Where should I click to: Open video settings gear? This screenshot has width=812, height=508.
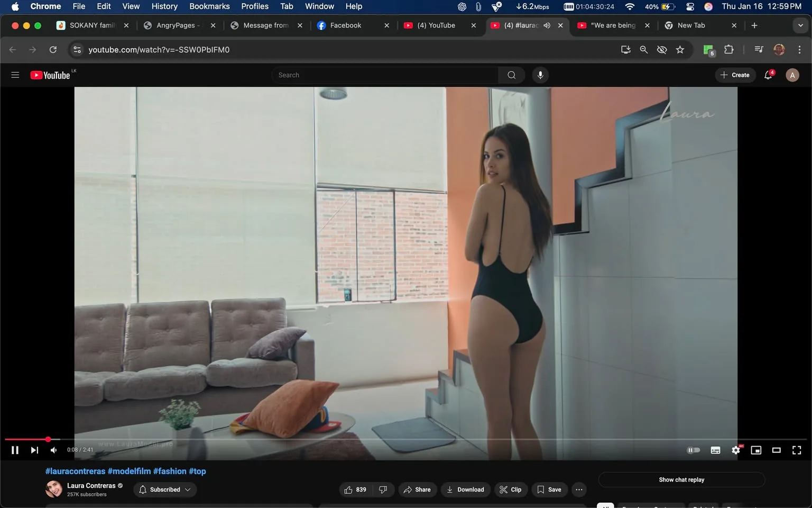(x=735, y=450)
